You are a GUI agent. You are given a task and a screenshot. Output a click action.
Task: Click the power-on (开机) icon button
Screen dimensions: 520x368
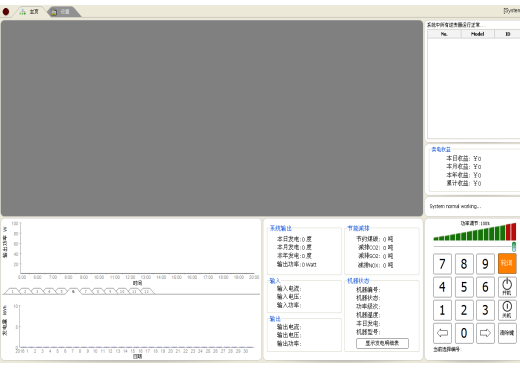[x=507, y=287]
